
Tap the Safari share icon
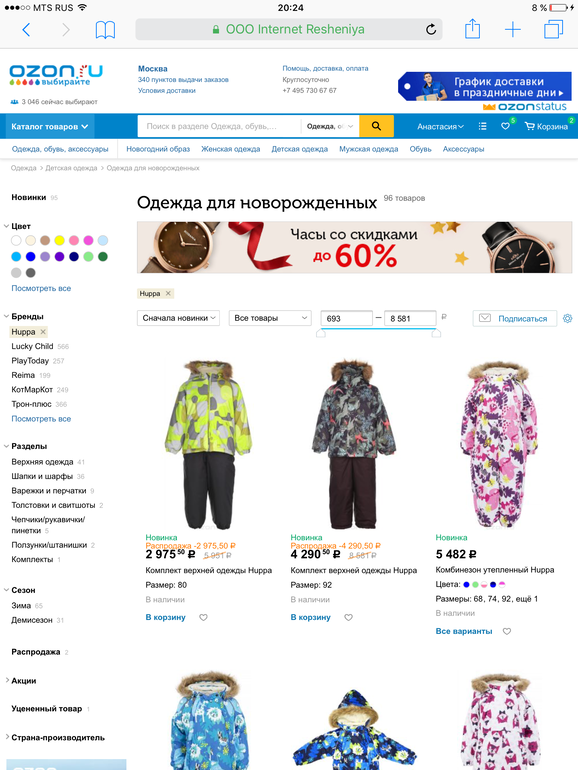472,29
